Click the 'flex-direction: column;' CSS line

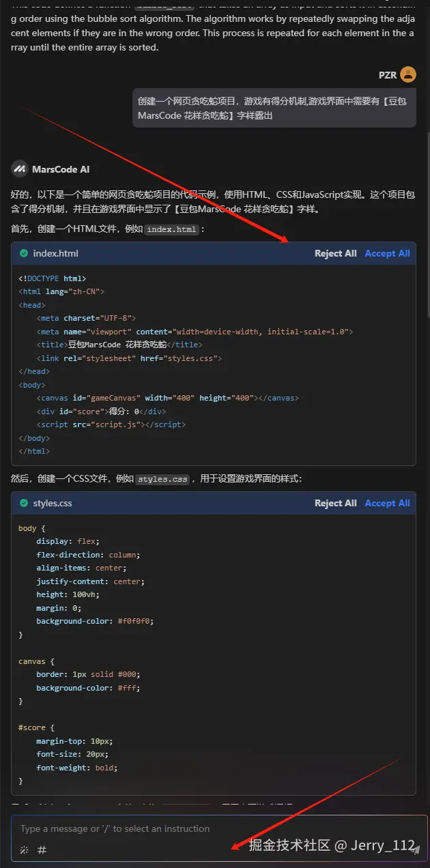pos(88,555)
